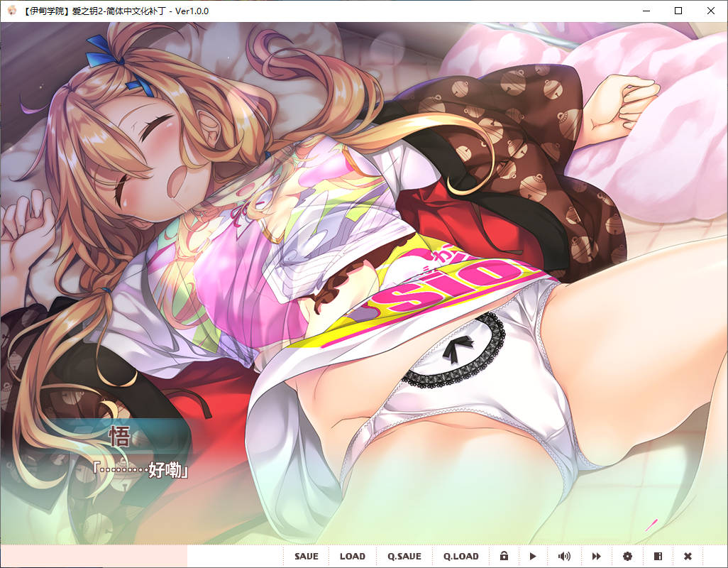Open the LOAD game menu
Screen dimensions: 728x568
tap(352, 556)
